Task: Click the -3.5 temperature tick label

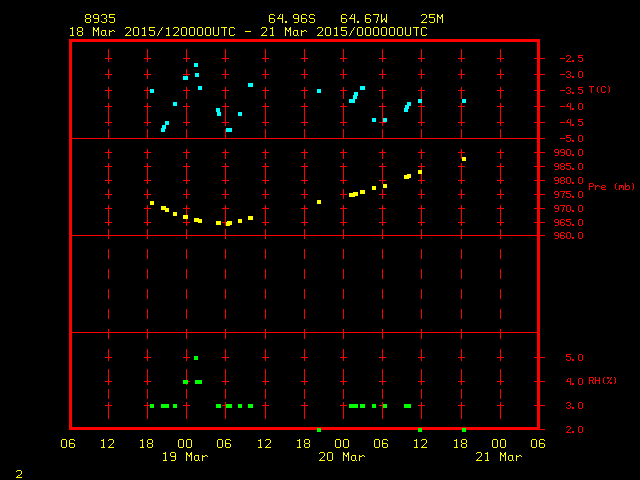Action: [571, 91]
